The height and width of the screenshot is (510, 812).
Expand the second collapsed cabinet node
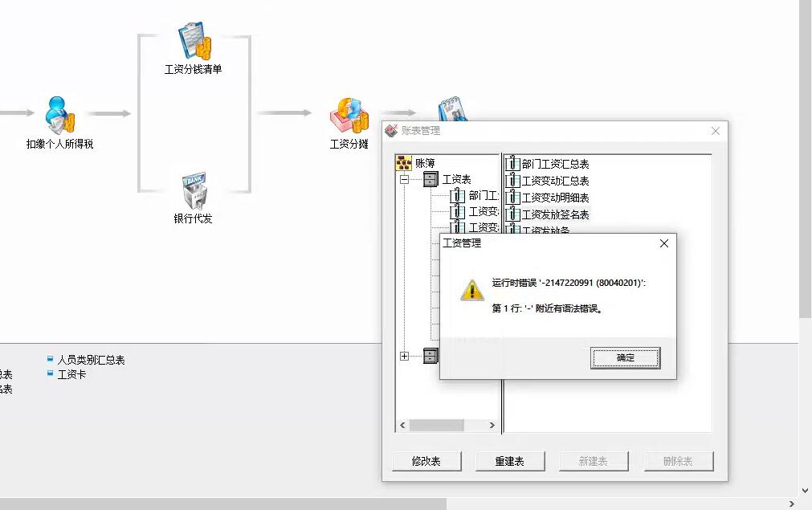point(405,357)
